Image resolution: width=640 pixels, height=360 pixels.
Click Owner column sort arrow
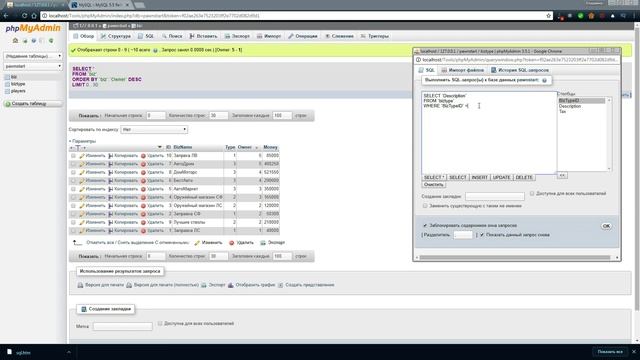click(x=256, y=147)
